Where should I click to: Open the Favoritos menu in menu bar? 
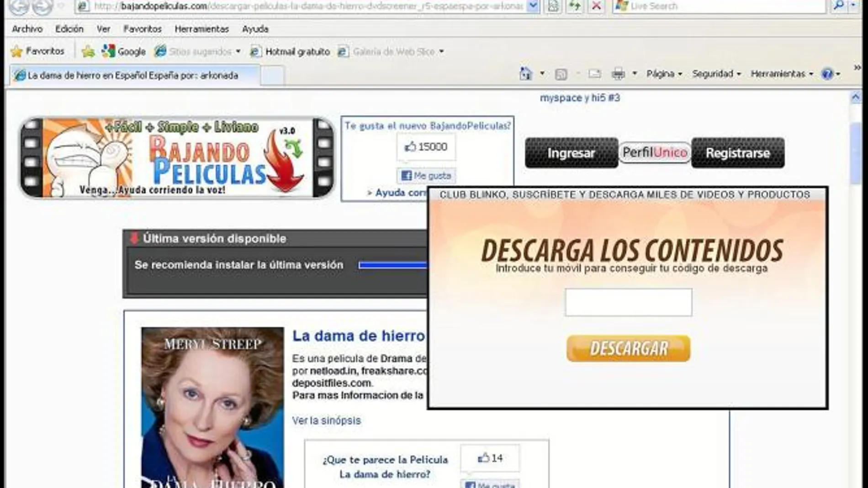[x=143, y=29]
